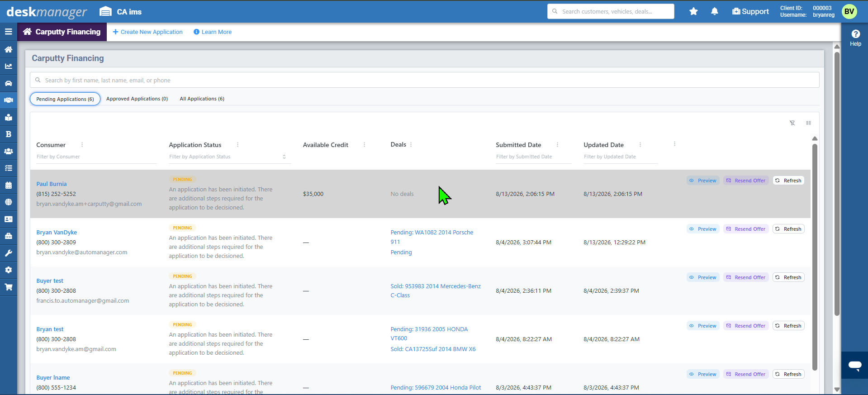The height and width of the screenshot is (395, 868).
Task: Select the Pending Applications (6) tab
Action: pos(65,99)
